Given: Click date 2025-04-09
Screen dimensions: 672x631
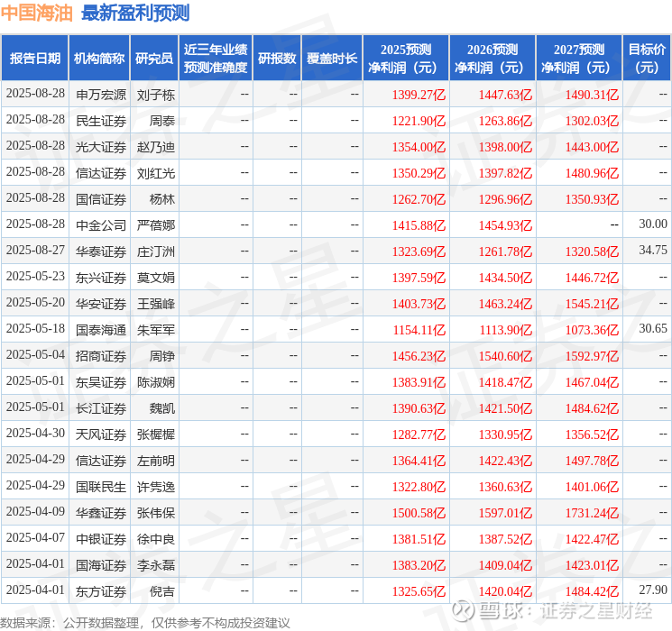Looking at the screenshot, I should click(35, 511).
